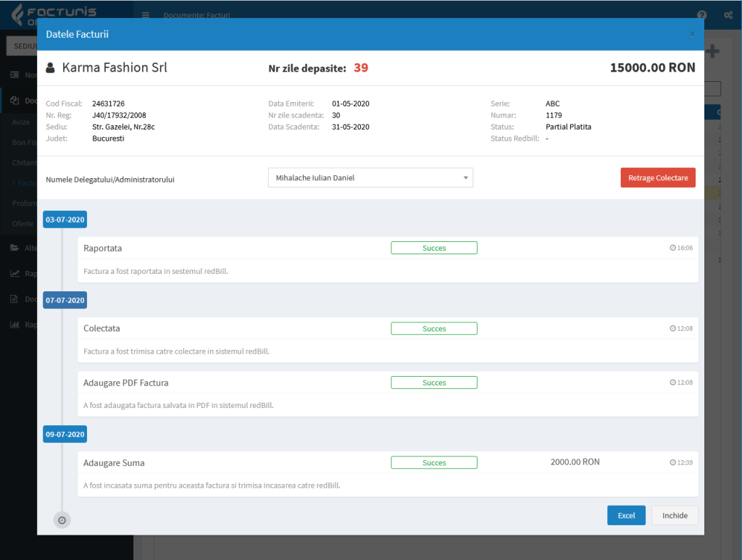Close the Datele Facturii dialog with X
Viewport: 742px width, 560px height.
pos(692,34)
